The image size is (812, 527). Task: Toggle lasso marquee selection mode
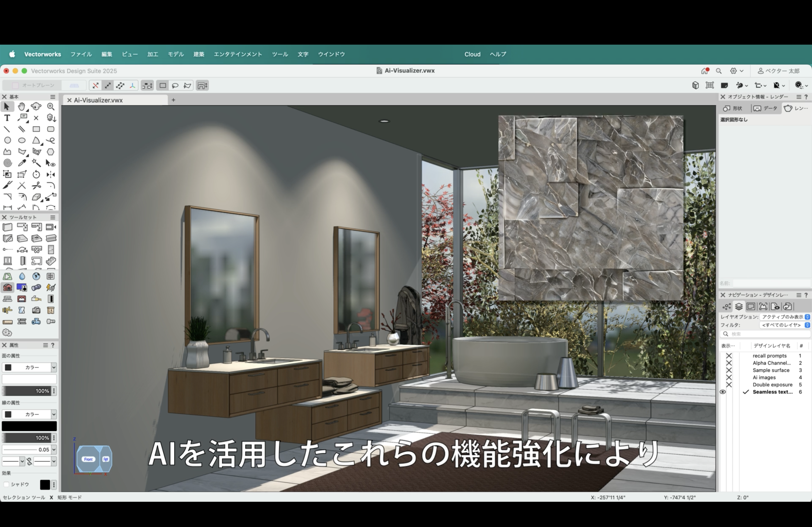tap(175, 85)
